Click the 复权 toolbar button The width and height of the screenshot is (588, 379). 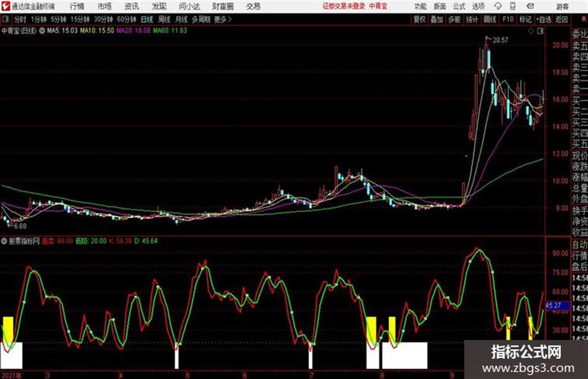click(x=419, y=19)
